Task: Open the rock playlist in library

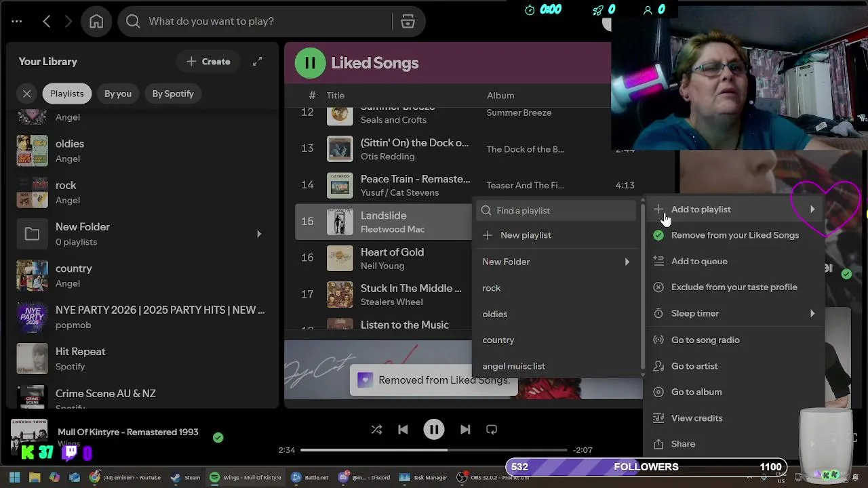Action: pyautogui.click(x=142, y=192)
